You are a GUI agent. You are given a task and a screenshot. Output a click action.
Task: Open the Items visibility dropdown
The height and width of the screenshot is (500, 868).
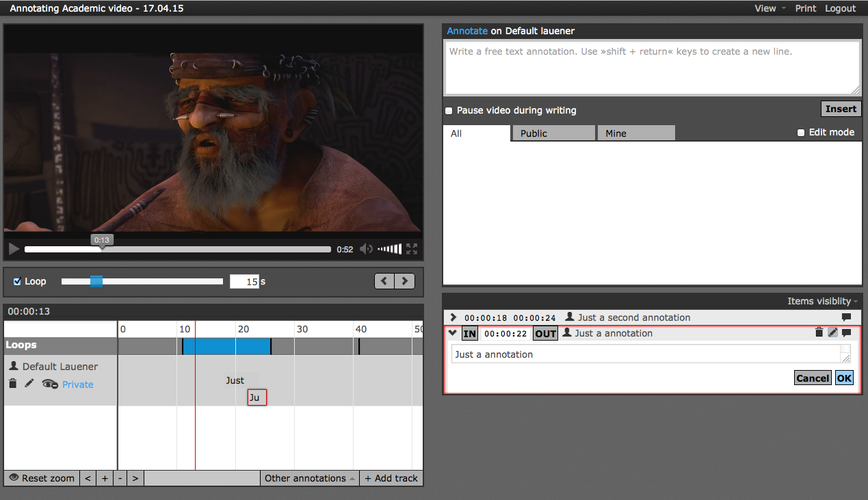[822, 301]
